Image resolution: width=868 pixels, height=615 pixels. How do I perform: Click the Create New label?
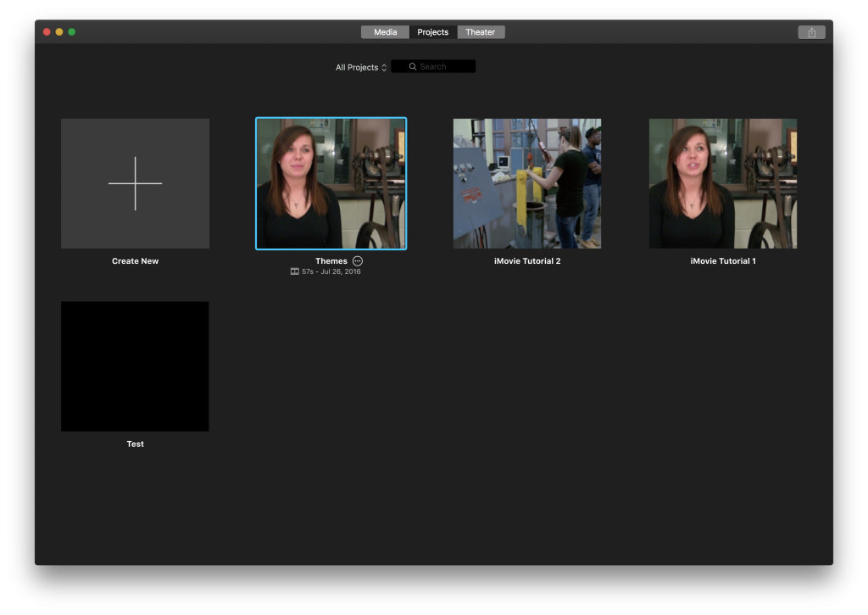[135, 261]
